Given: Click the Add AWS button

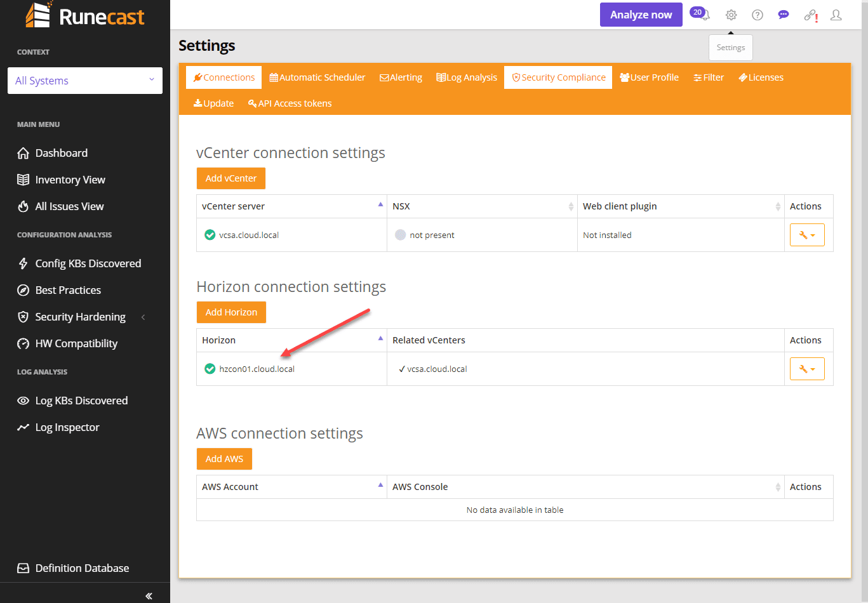Looking at the screenshot, I should coord(224,459).
